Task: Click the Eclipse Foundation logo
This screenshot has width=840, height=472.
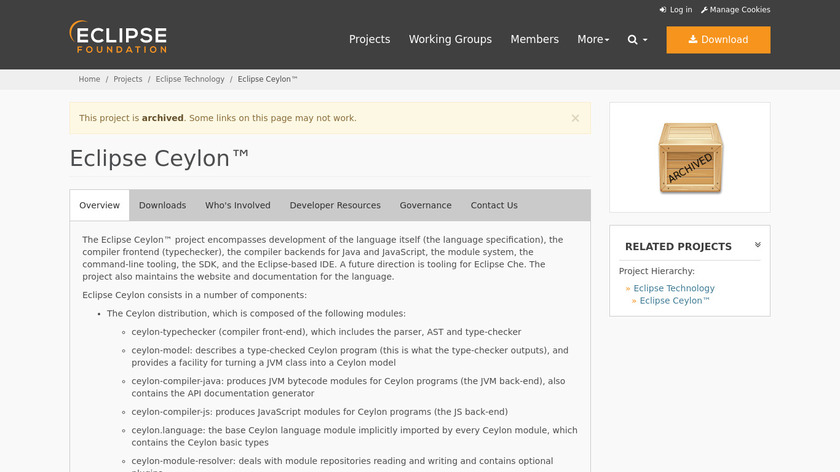Action: (118, 37)
